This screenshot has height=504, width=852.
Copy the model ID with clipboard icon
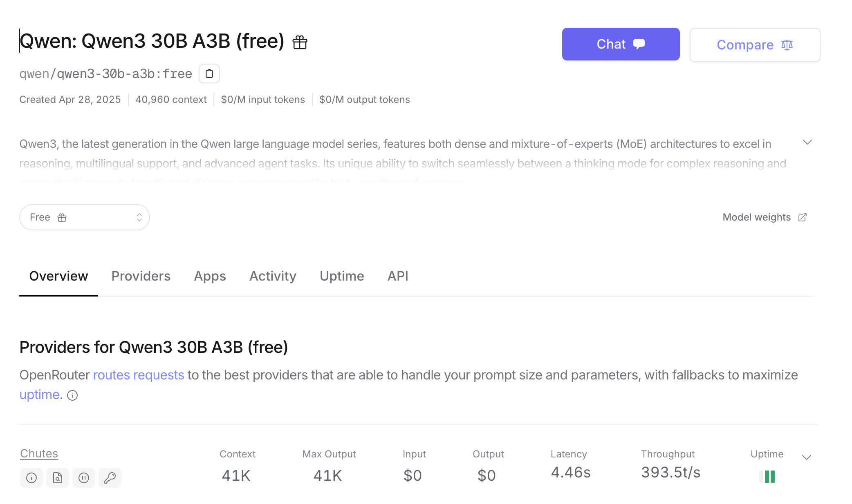coord(209,74)
